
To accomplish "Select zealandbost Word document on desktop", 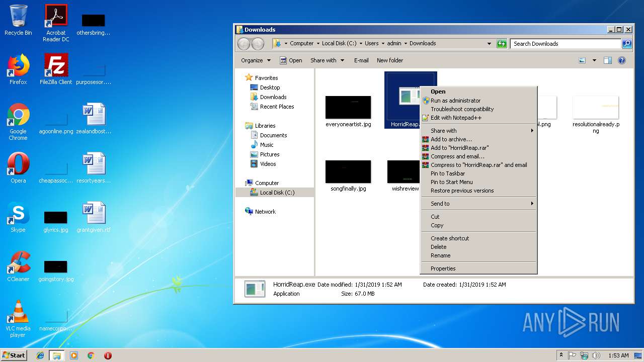I will coord(94,119).
